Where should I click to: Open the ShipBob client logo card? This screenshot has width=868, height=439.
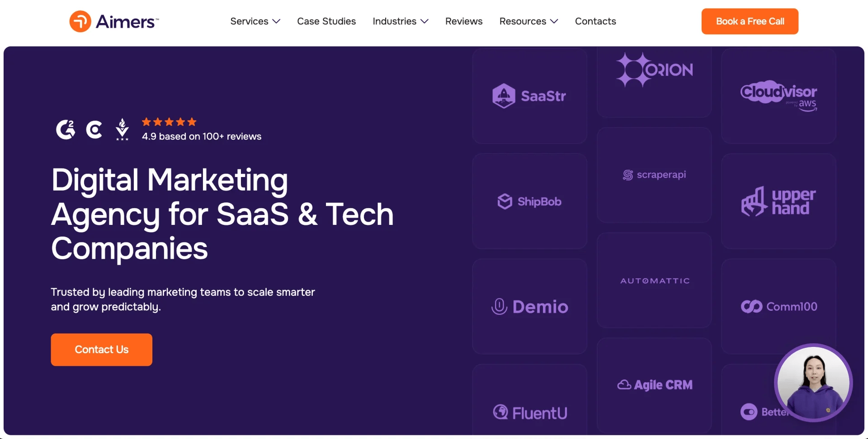point(530,201)
